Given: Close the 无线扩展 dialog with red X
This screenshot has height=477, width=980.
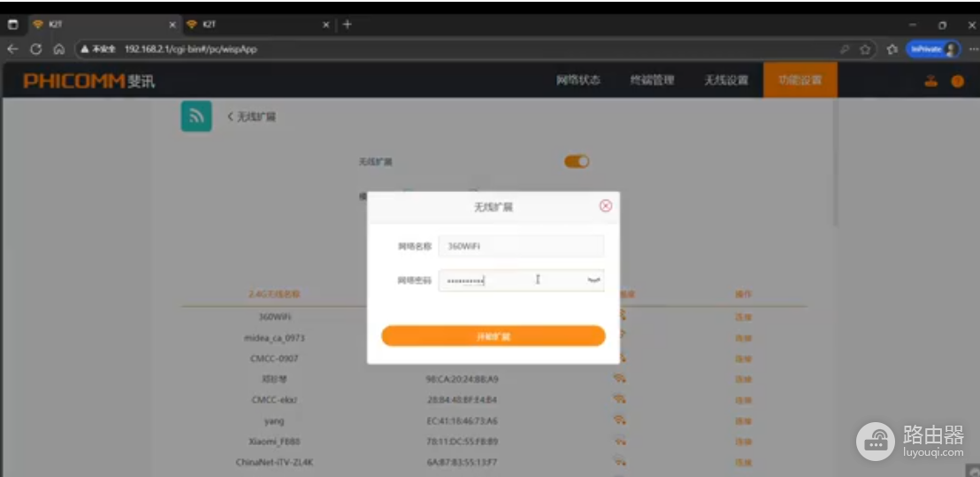Looking at the screenshot, I should tap(605, 205).
